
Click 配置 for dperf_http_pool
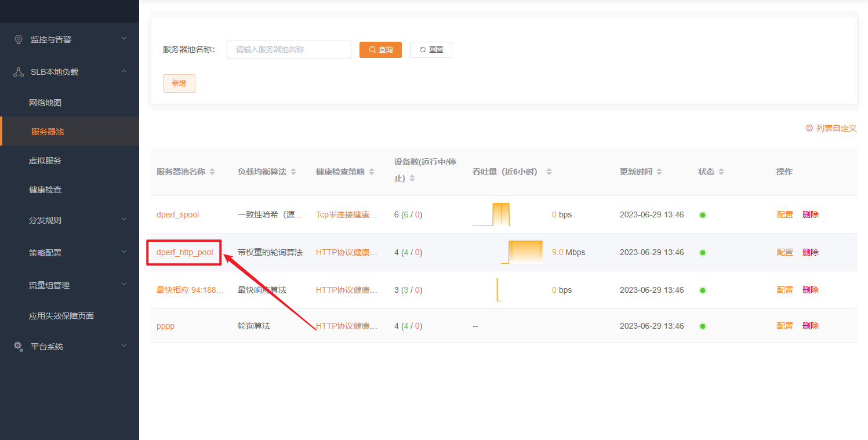pos(785,252)
